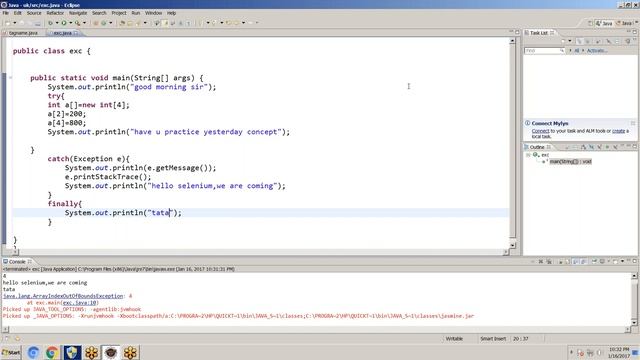This screenshot has width=640, height=360.
Task: Open the Task List view menu
Action: coord(634,40)
